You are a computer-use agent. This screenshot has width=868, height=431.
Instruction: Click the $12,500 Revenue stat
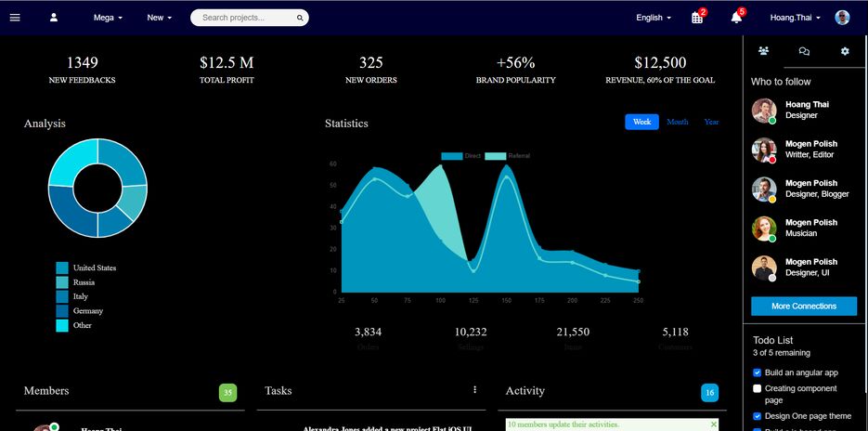(x=660, y=70)
